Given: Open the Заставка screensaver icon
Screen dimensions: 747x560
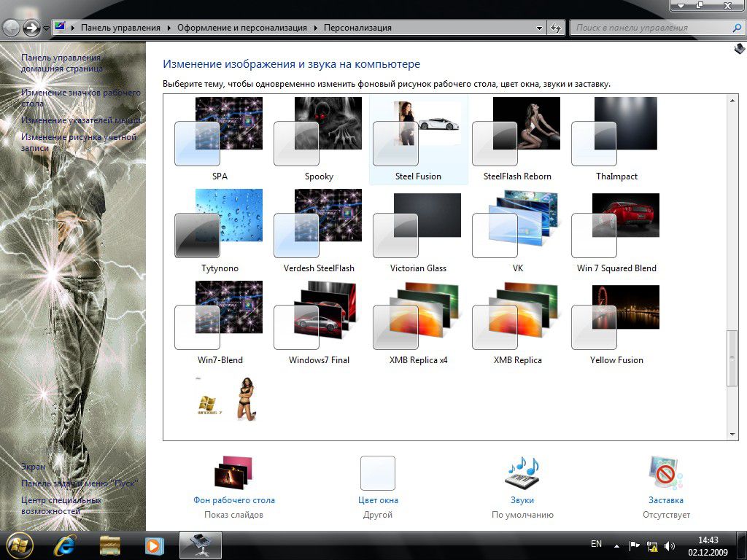Looking at the screenshot, I should pyautogui.click(x=665, y=472).
